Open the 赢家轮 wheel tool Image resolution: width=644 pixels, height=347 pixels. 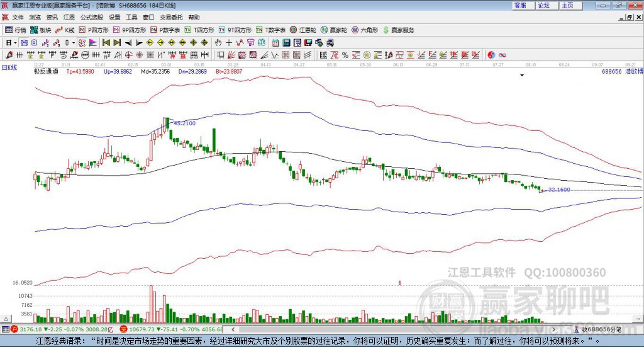(334, 30)
